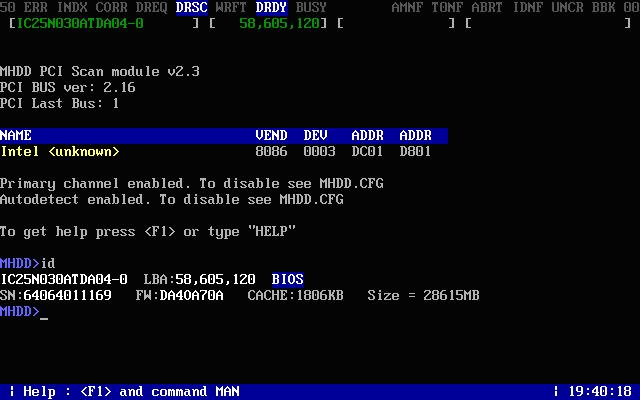This screenshot has width=640, height=400.
Task: Click the 'Size = 28615MB' value
Action: [423, 296]
